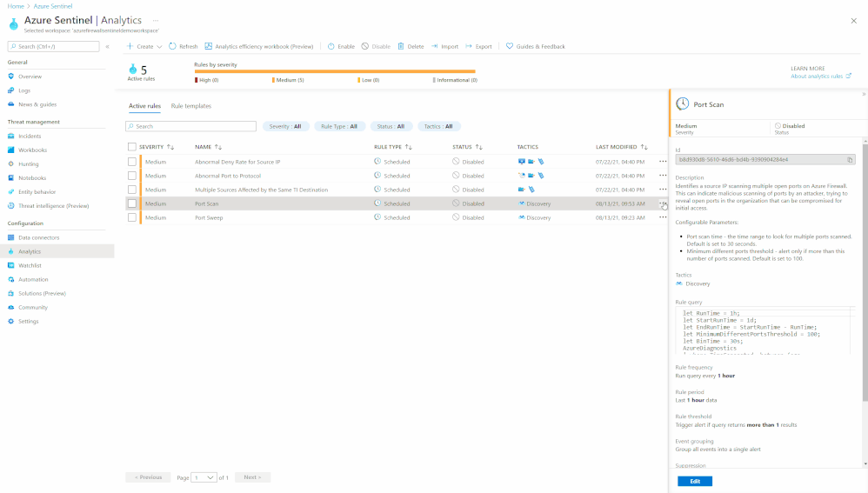
Task: Switch to Active rules tab
Action: coord(144,106)
